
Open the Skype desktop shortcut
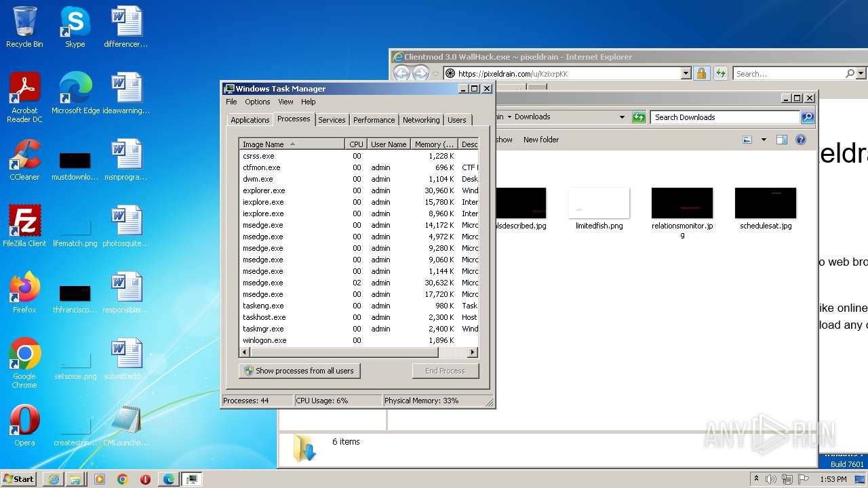click(x=75, y=27)
